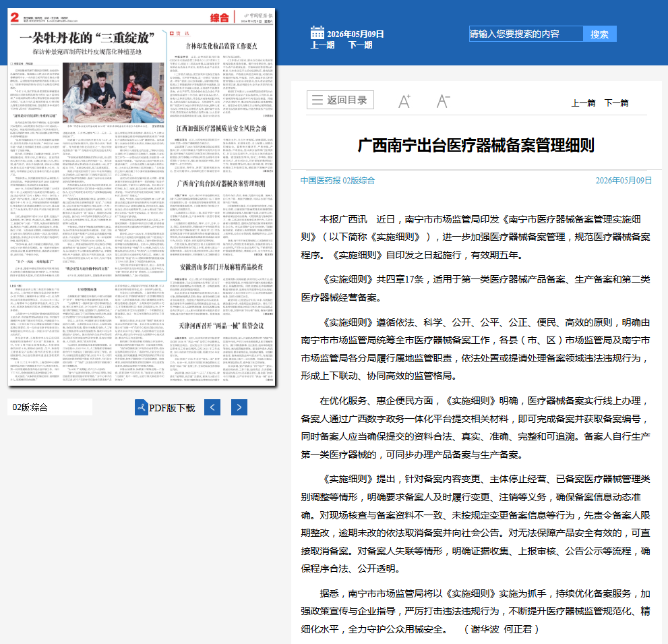Open 下一期 next issue link
Viewport: 668px width, 644px height.
[361, 45]
